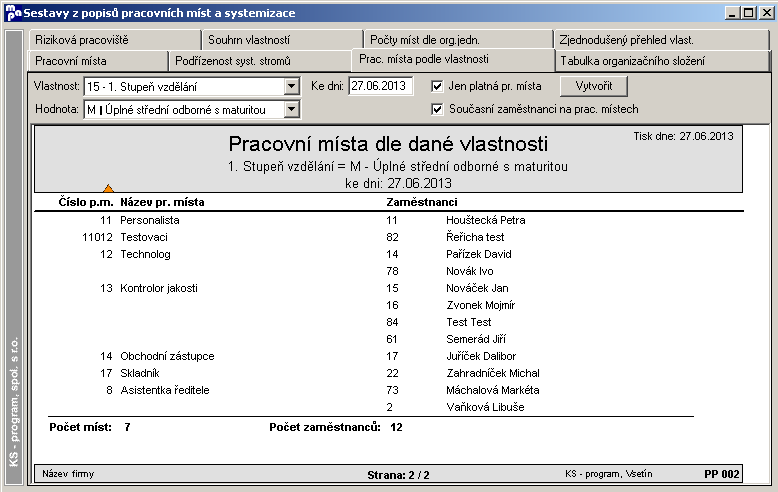
Task: Click employee 'Test Test'
Action: [x=469, y=322]
